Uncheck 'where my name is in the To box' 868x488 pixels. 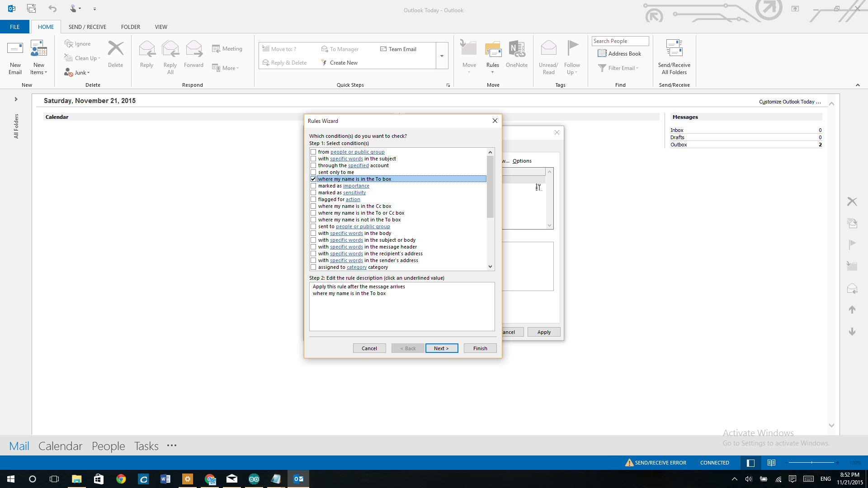pyautogui.click(x=313, y=179)
